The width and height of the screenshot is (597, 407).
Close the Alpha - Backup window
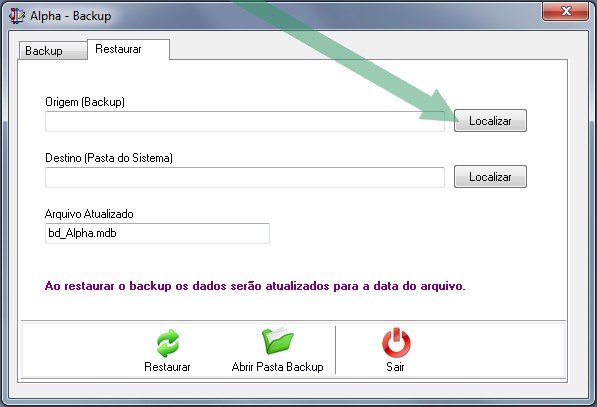pos(565,11)
